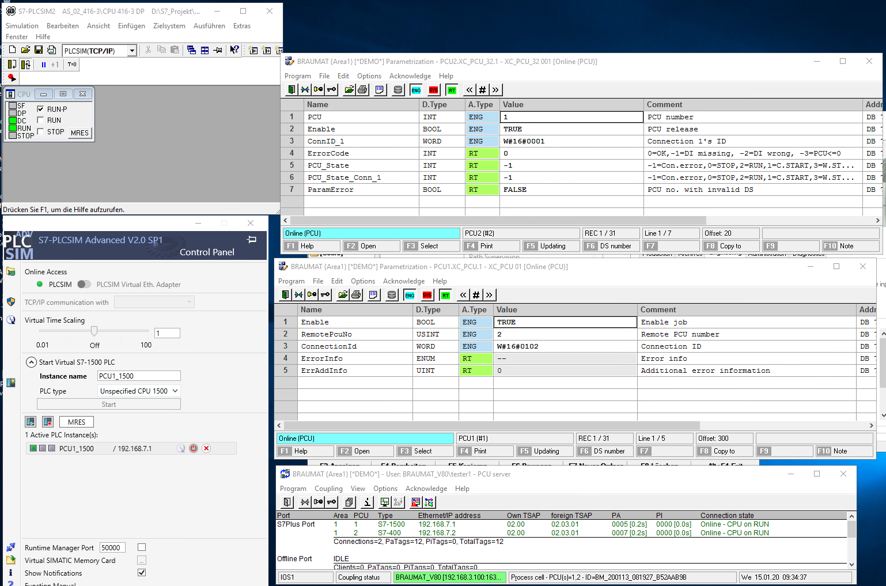Open Coupling menu in PCU server window
Image resolution: width=886 pixels, height=586 pixels.
click(x=328, y=489)
